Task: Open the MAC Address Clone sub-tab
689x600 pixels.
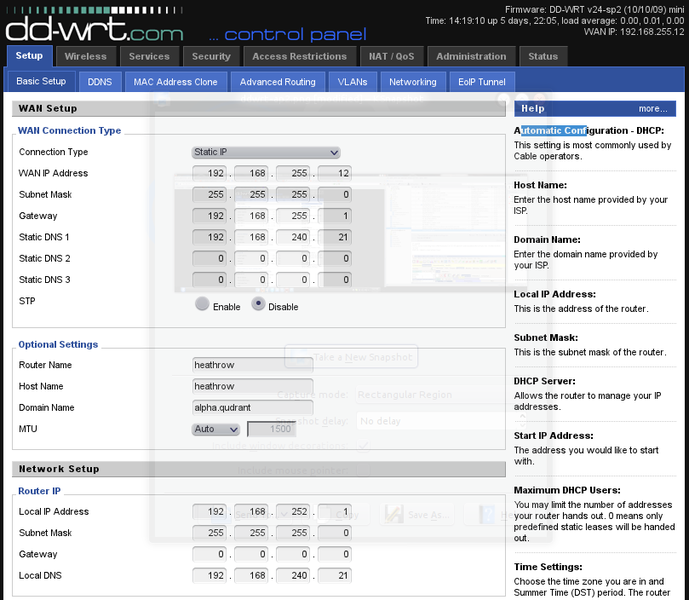Action: (176, 81)
